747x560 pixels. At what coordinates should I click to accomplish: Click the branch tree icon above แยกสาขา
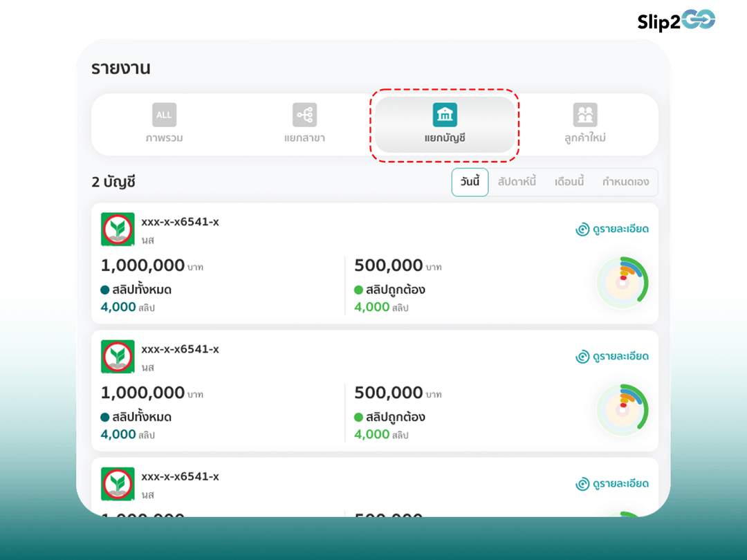pos(304,115)
